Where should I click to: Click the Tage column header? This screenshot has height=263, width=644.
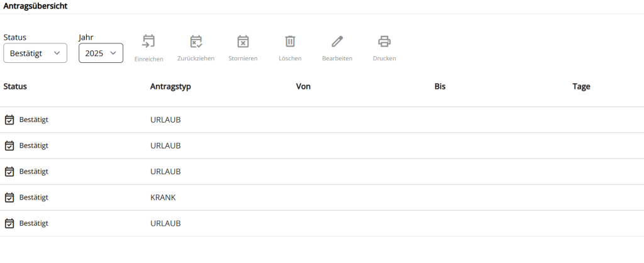point(581,86)
